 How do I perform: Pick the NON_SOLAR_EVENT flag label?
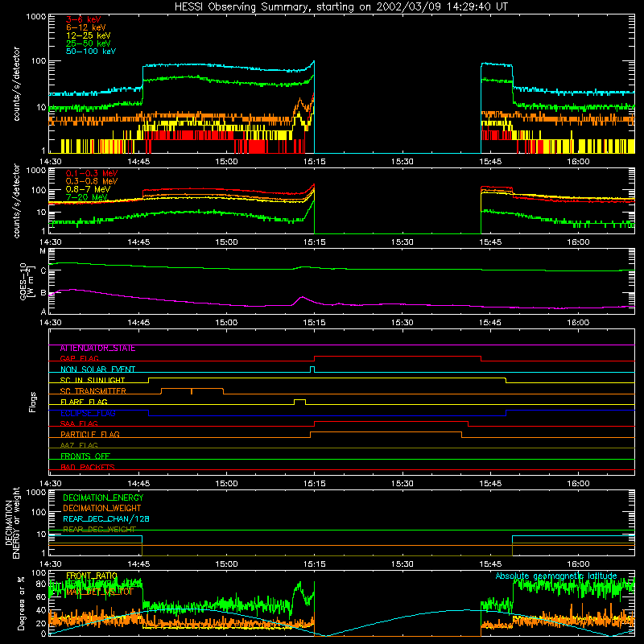(97, 369)
